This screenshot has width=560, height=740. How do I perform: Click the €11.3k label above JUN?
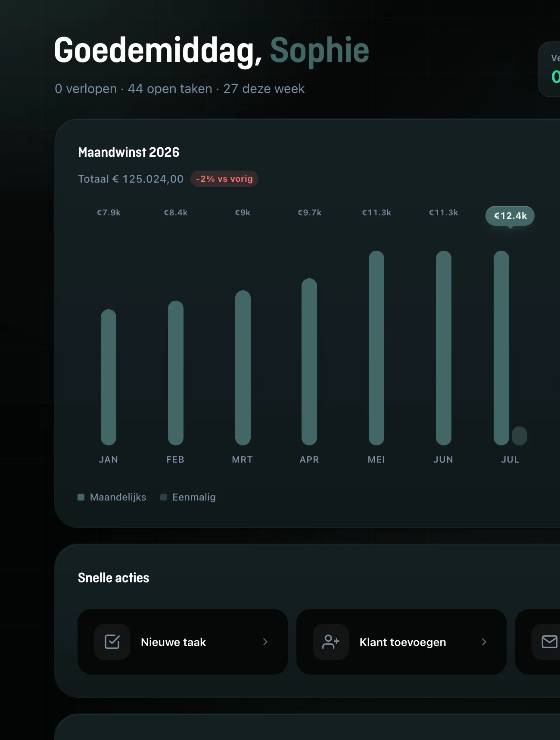pyautogui.click(x=444, y=212)
